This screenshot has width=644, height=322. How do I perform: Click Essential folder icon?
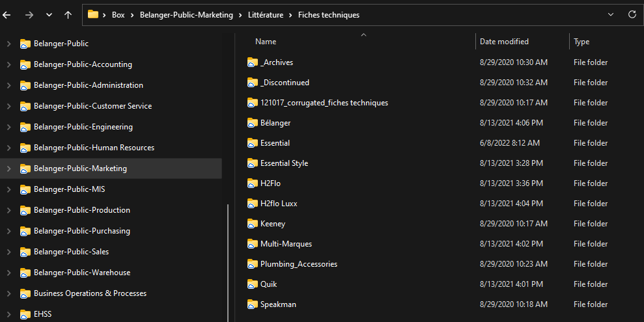click(252, 143)
